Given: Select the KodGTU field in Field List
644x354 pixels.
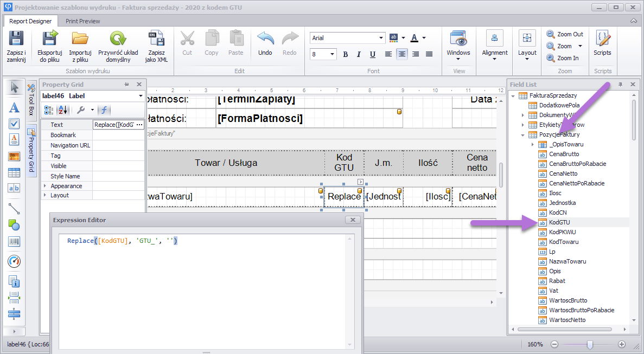Looking at the screenshot, I should coord(559,222).
